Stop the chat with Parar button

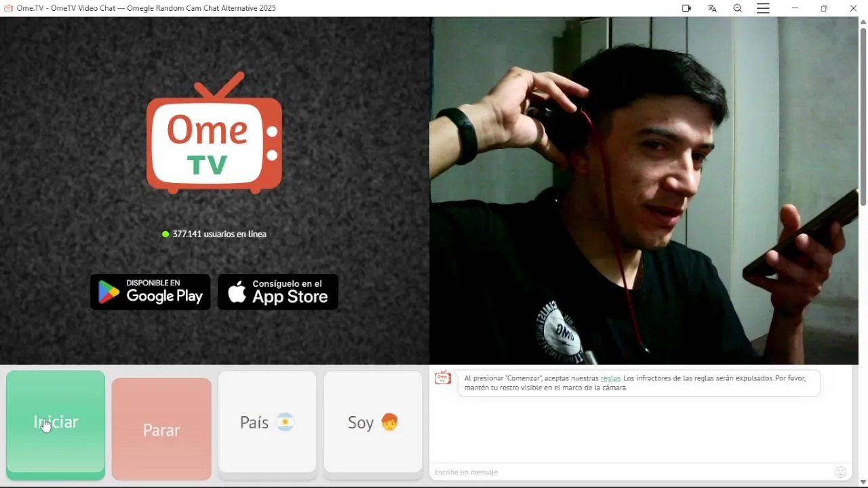[161, 429]
